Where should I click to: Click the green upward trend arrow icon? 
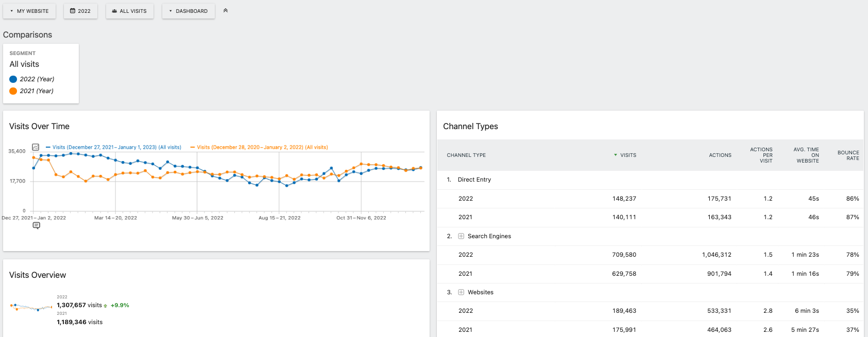click(106, 306)
